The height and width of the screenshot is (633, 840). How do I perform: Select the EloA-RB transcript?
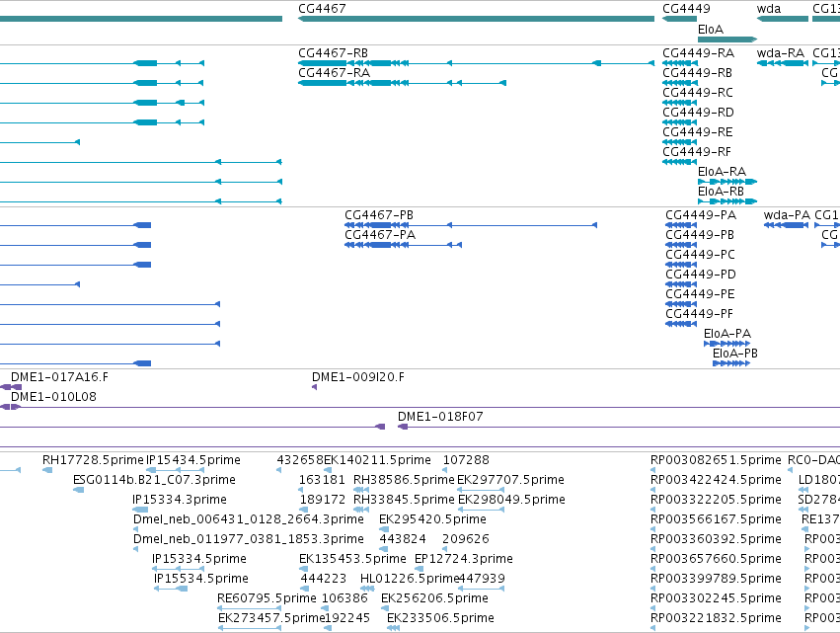coord(727,201)
